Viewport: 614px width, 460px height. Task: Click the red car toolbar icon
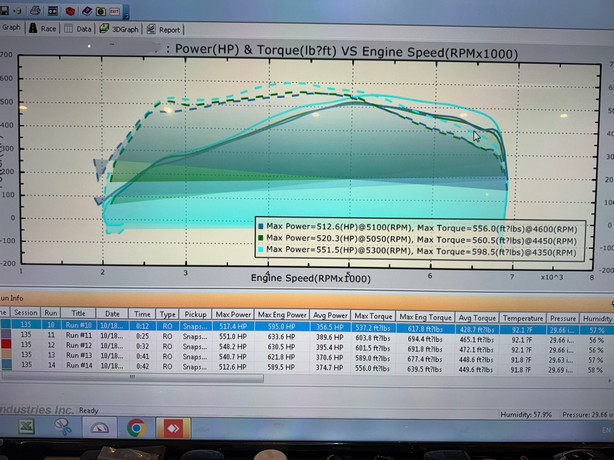pos(68,9)
